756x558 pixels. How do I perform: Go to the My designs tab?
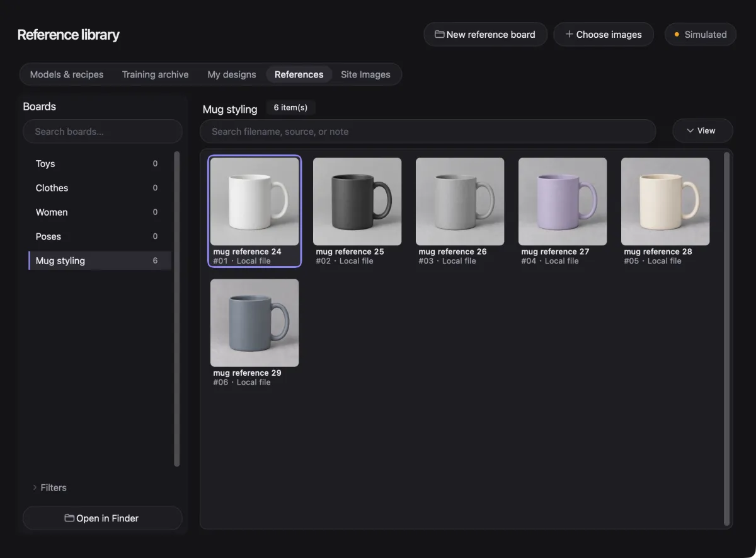click(232, 74)
